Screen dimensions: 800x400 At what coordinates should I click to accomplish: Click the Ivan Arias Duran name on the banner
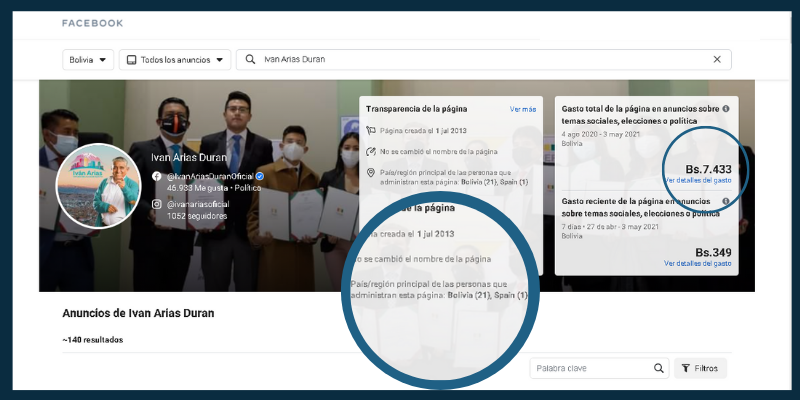(189, 158)
